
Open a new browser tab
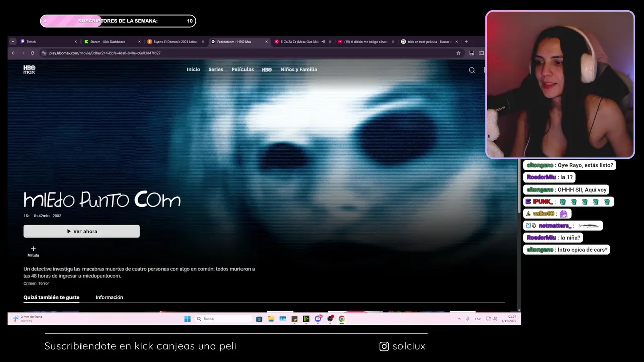pos(466,42)
